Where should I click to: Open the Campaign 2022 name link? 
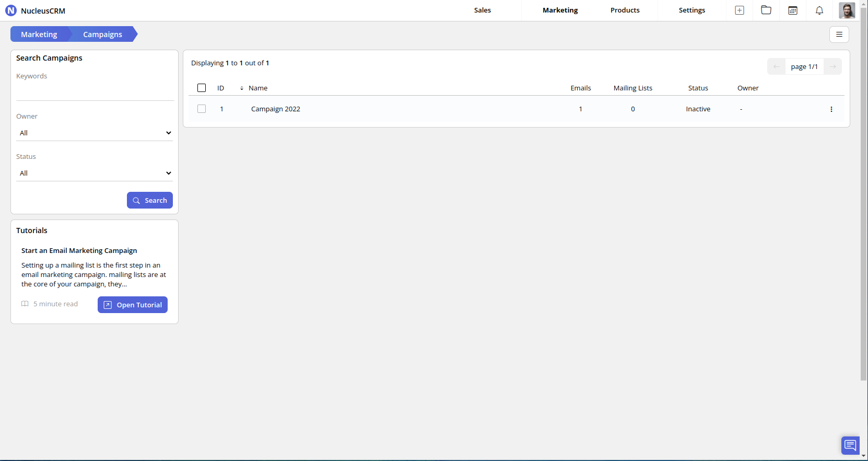click(276, 109)
